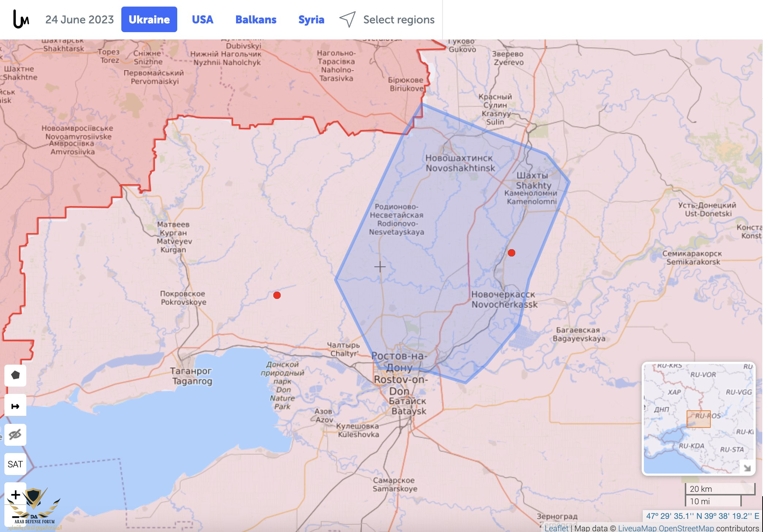Screen dimensions: 763x532
Task: Click the orange minimap viewport rectangle
Action: coord(698,419)
